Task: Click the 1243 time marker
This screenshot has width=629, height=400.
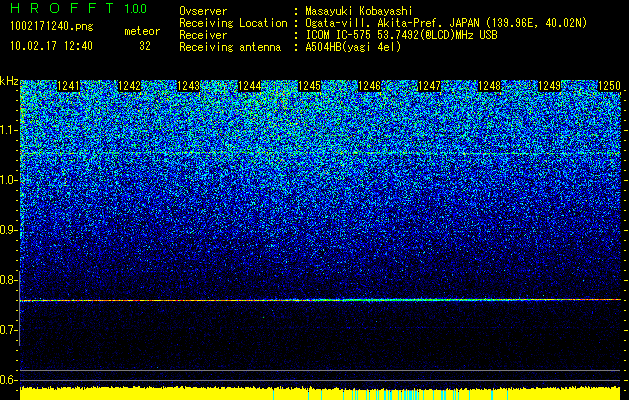Action: (189, 86)
